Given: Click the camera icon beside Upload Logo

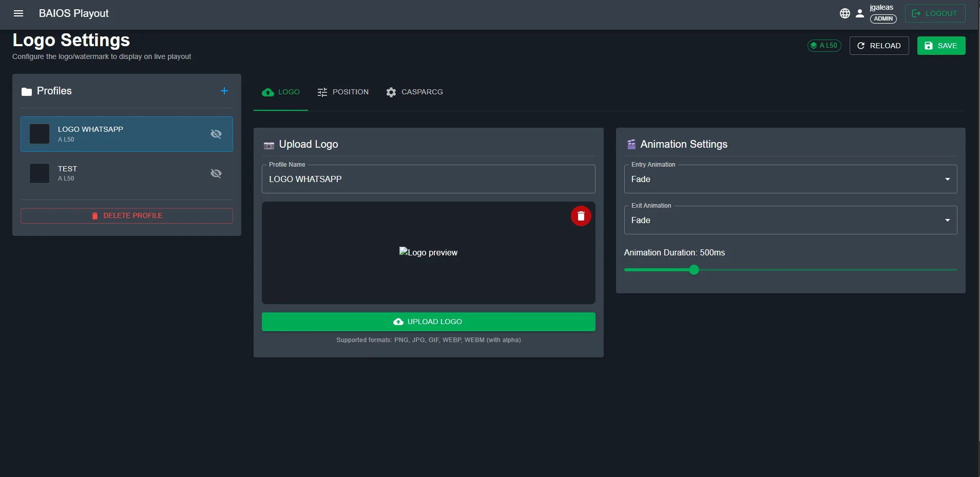Looking at the screenshot, I should [x=269, y=145].
